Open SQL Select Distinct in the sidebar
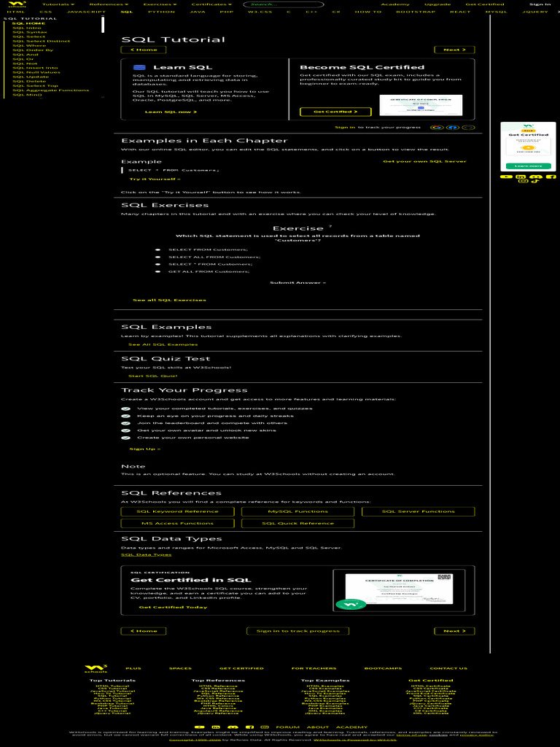 tap(41, 41)
